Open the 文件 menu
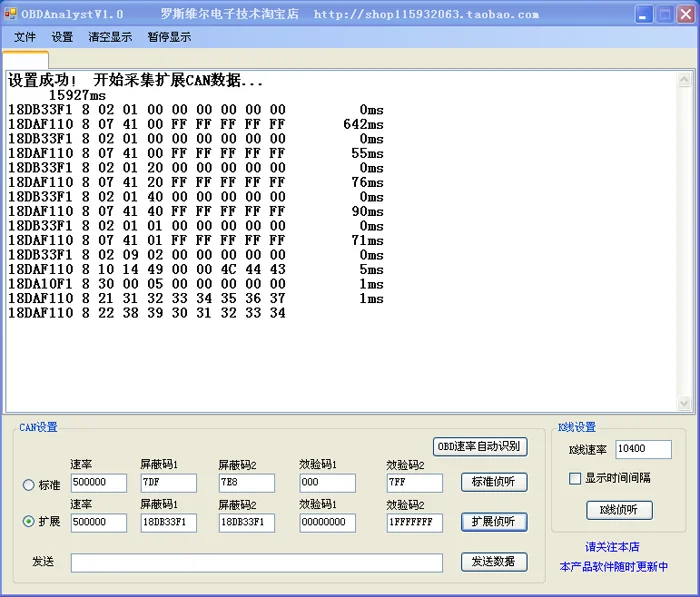This screenshot has width=700, height=597. pyautogui.click(x=25, y=37)
